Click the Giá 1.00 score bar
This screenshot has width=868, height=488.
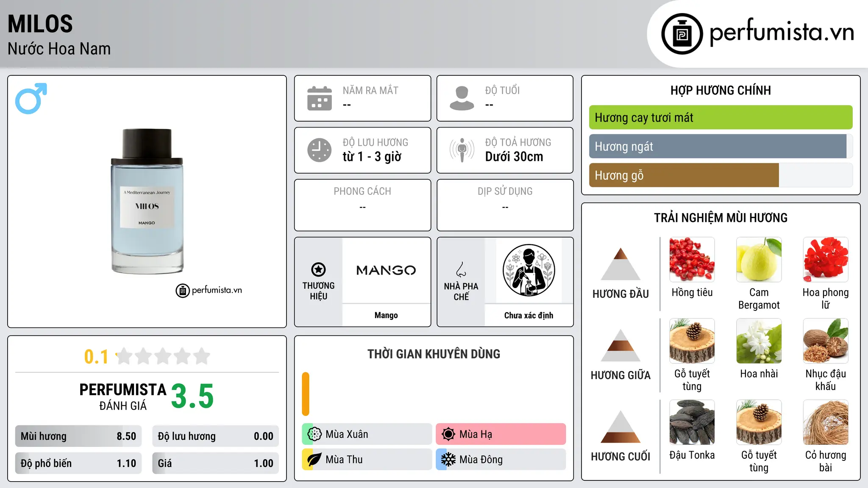pyautogui.click(x=216, y=463)
